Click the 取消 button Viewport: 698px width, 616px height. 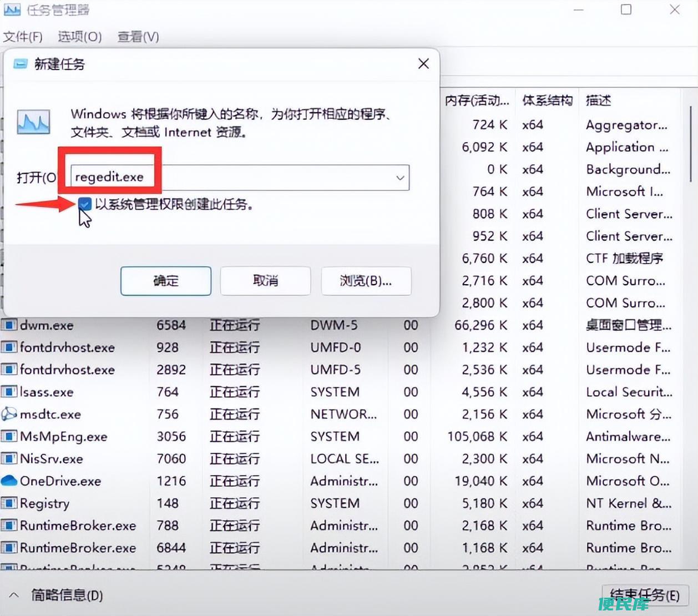coord(265,280)
